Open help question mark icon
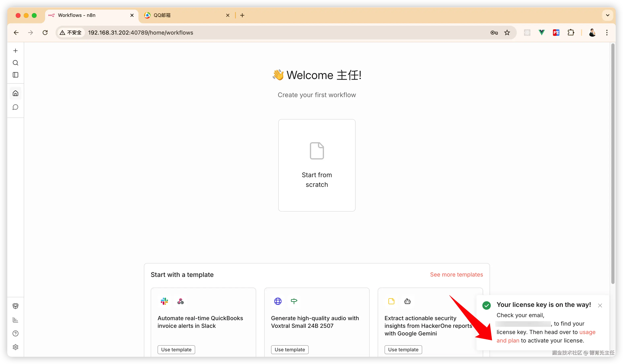623x364 pixels. click(15, 333)
